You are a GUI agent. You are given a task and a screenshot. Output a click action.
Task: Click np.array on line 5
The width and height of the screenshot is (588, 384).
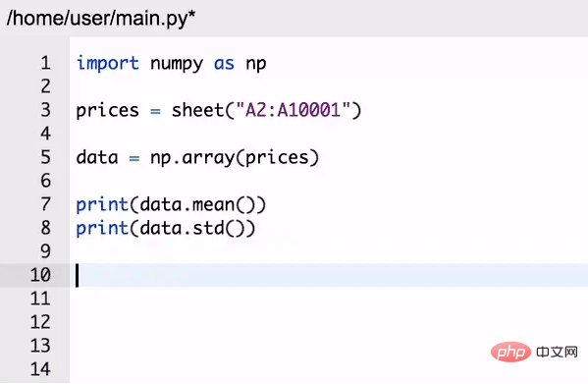pos(192,158)
